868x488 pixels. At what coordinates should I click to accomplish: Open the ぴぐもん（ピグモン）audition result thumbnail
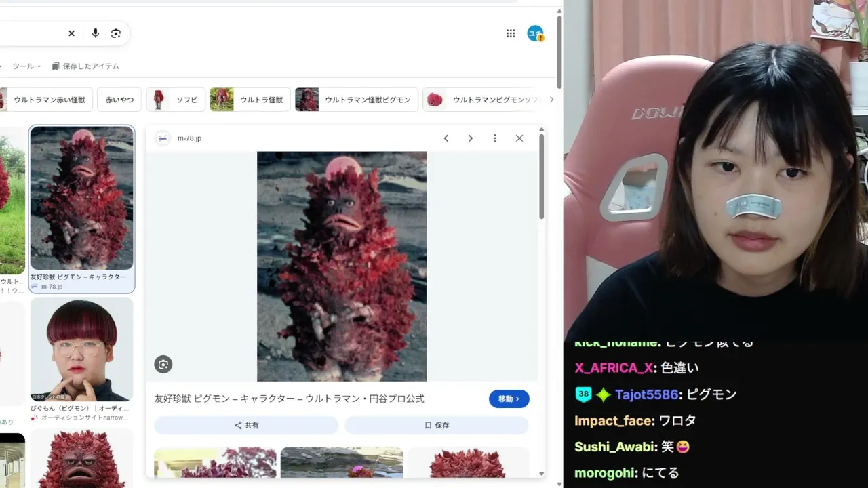(x=82, y=349)
